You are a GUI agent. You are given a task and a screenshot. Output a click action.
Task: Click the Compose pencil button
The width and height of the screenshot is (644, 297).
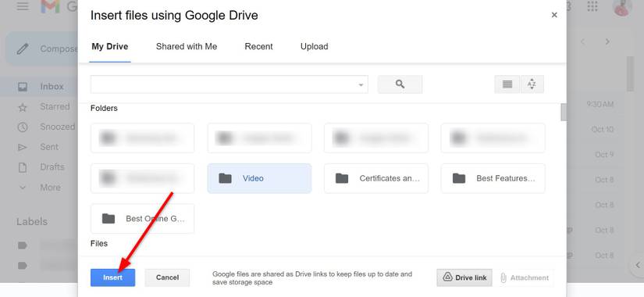[x=41, y=49]
